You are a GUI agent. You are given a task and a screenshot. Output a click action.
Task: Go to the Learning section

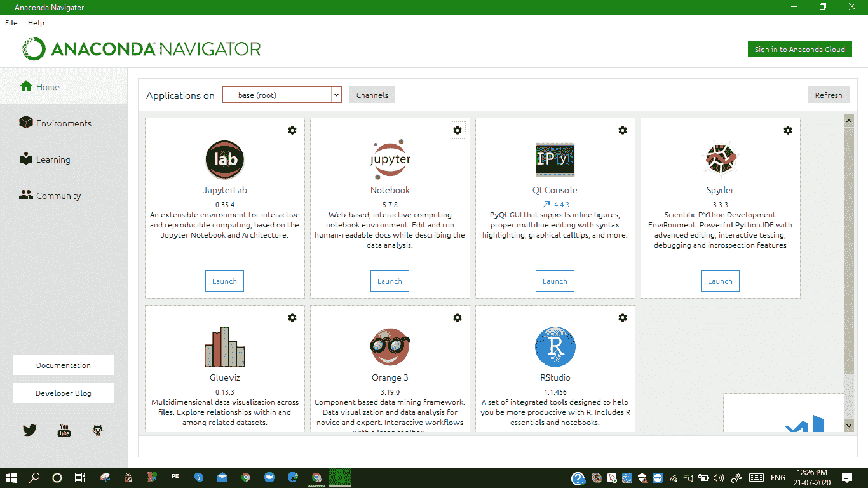click(x=53, y=159)
